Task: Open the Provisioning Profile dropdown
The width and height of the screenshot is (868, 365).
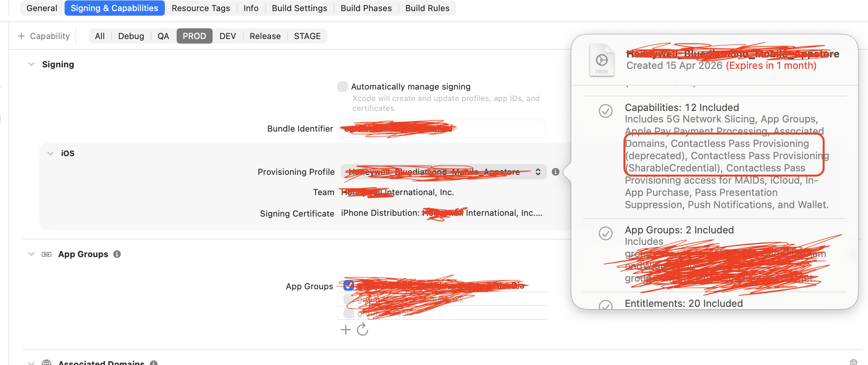Action: 444,172
